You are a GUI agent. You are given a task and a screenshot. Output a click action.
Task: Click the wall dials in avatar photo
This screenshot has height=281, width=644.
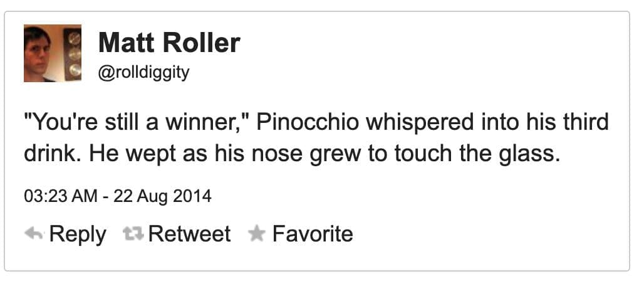point(75,53)
